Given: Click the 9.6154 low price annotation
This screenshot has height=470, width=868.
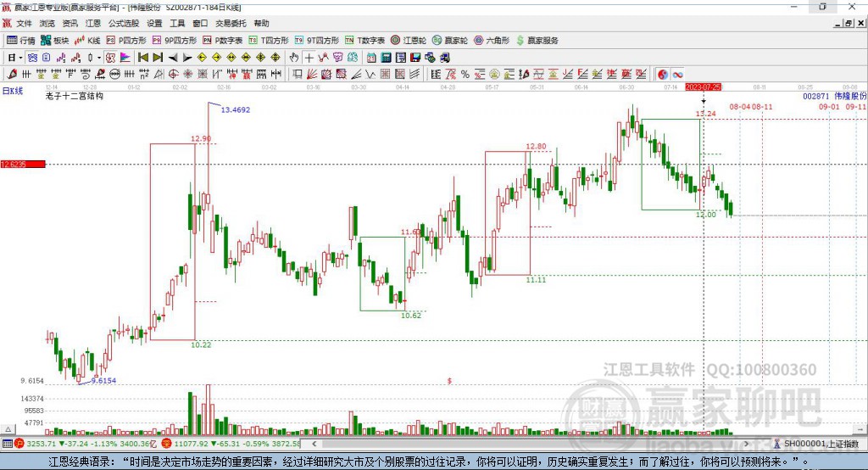Looking at the screenshot, I should click(103, 381).
